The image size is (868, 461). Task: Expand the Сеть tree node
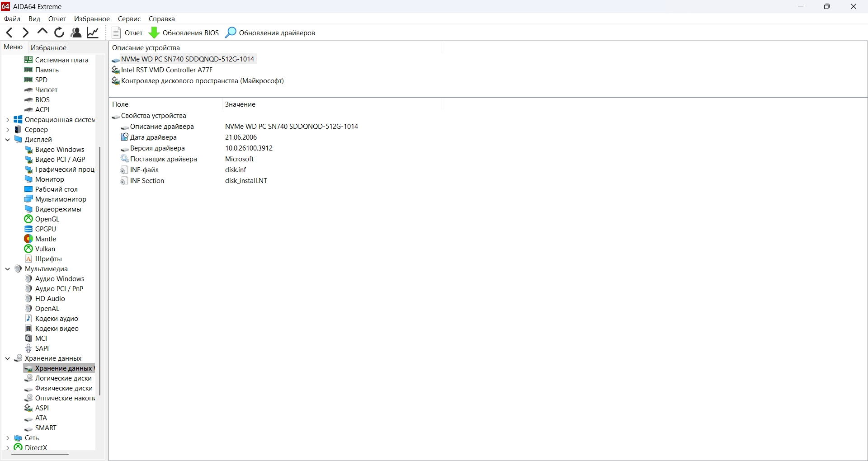tap(8, 438)
